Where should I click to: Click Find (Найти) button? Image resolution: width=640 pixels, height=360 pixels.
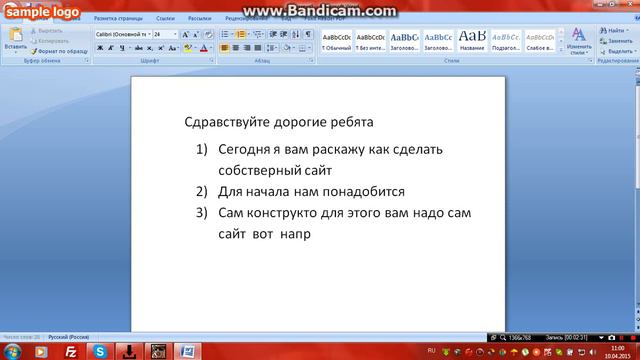(614, 31)
